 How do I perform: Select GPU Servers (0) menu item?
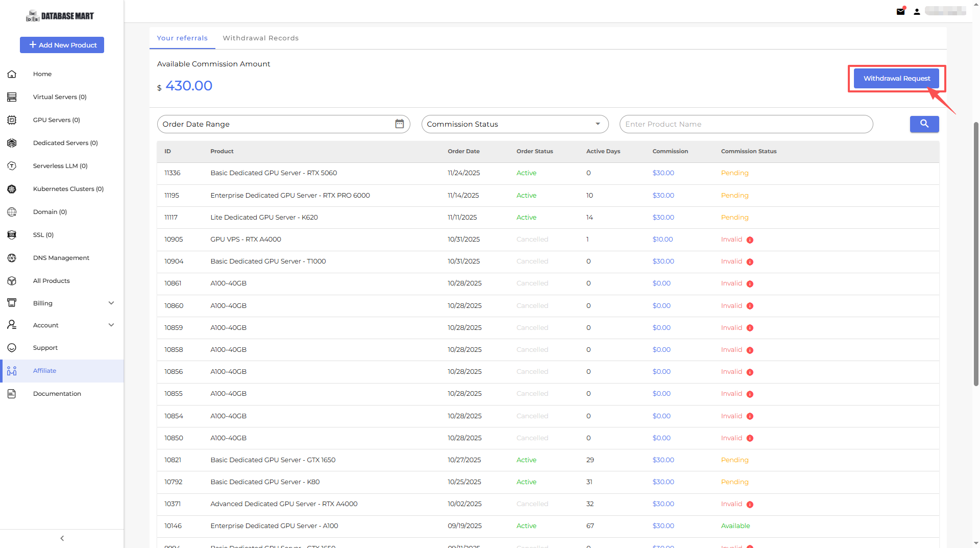tap(57, 120)
